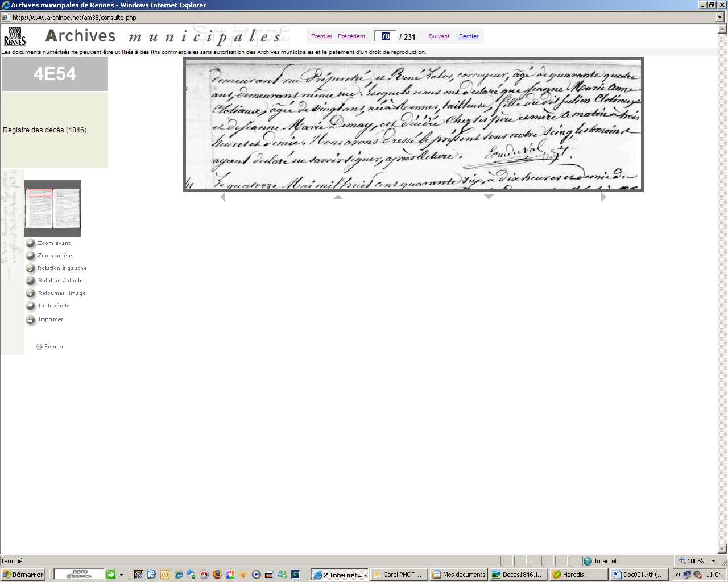Select the register page thumbnail preview
Image resolution: width=728 pixels, height=582 pixels.
coord(52,209)
